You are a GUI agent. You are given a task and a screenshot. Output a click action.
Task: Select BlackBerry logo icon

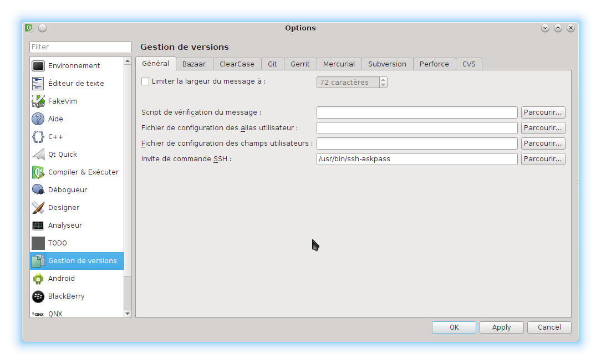point(38,296)
